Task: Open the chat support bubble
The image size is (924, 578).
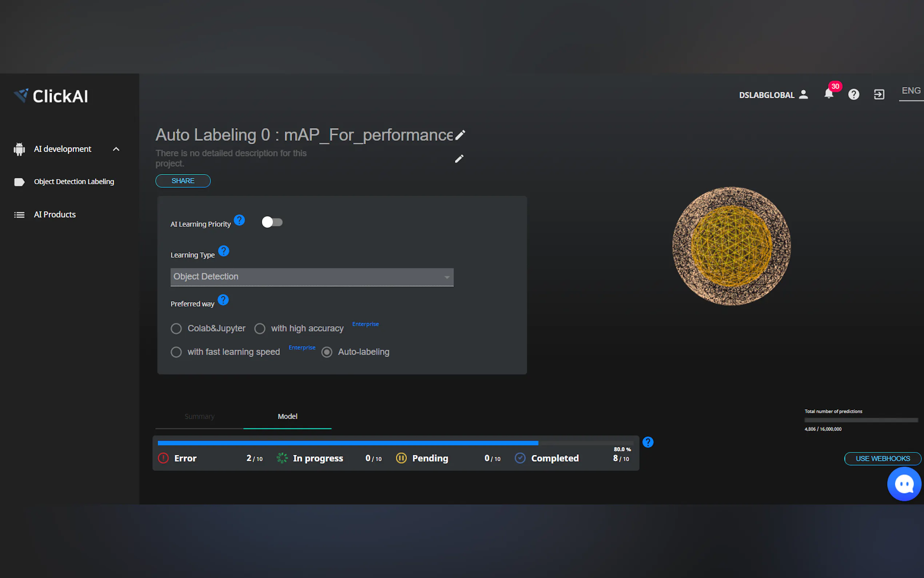Action: tap(904, 484)
